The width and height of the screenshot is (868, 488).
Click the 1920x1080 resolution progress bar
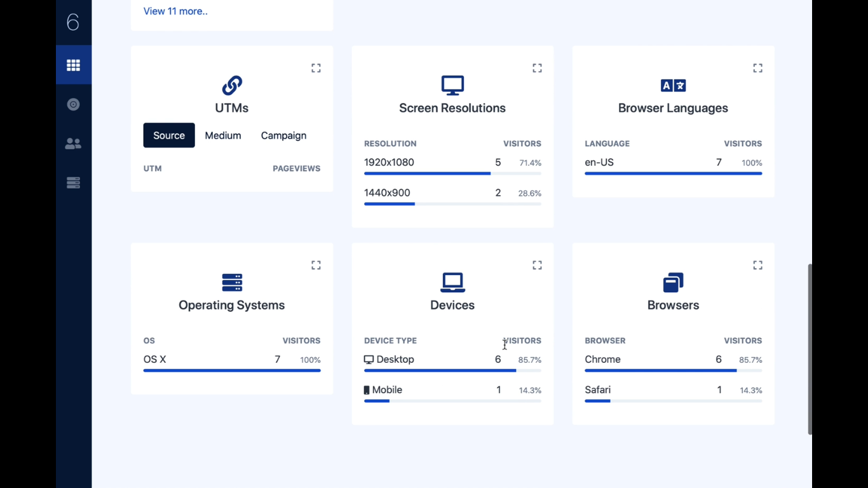point(452,173)
